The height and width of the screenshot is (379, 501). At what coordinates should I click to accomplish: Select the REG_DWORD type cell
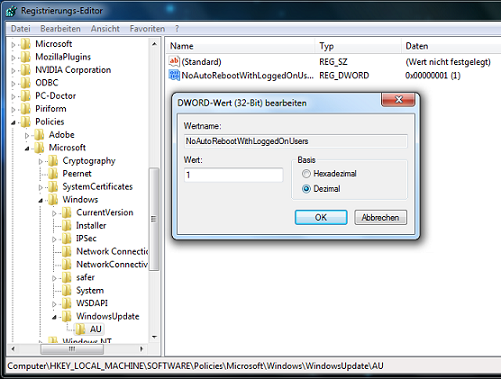tap(344, 76)
